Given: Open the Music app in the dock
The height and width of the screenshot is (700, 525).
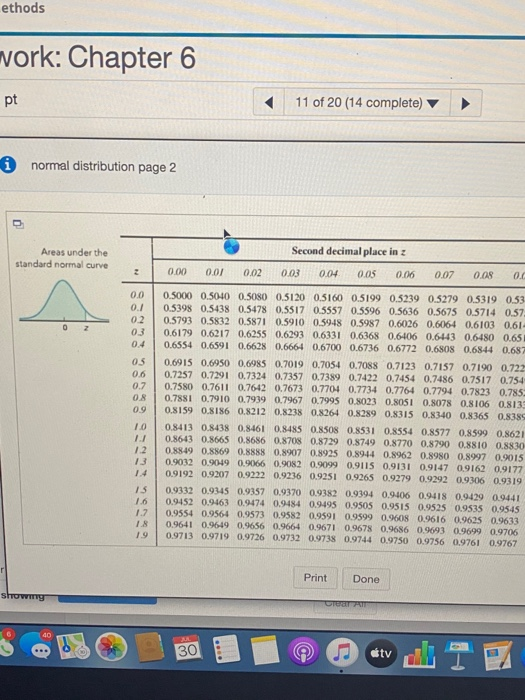Looking at the screenshot, I should (x=342, y=653).
